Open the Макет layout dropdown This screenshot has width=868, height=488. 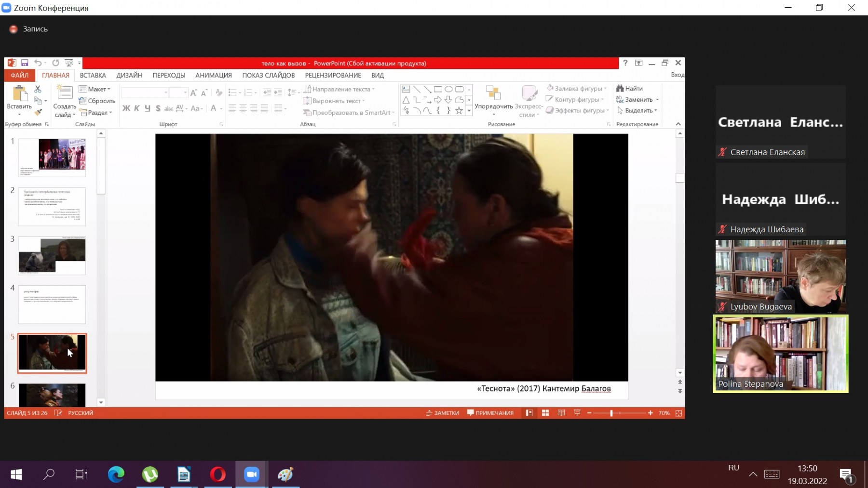pyautogui.click(x=95, y=89)
